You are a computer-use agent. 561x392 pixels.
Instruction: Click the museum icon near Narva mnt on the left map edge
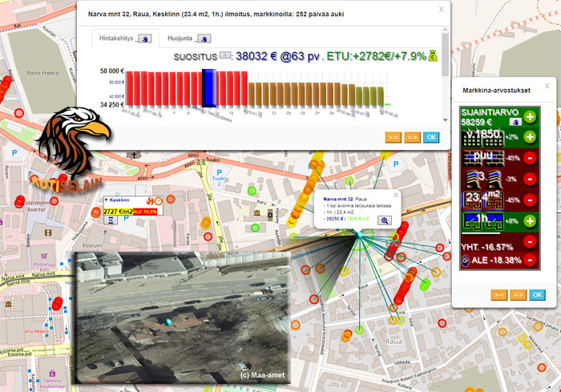tap(8, 304)
